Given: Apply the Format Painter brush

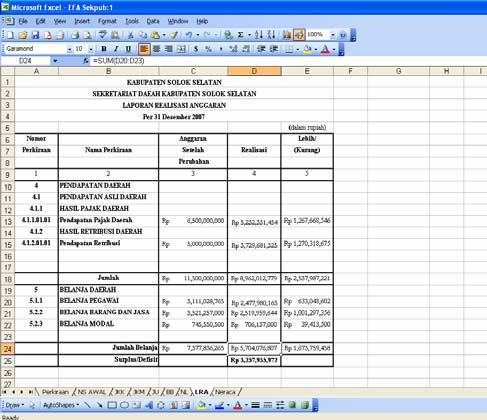Looking at the screenshot, I should click(174, 35).
